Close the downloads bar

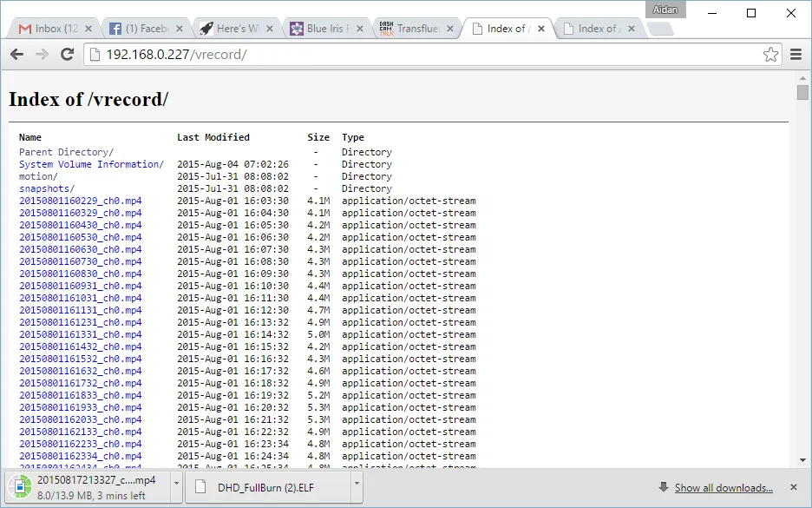point(794,487)
